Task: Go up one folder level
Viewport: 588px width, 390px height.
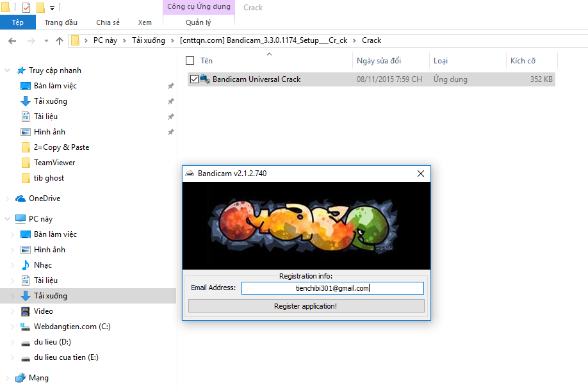Action: [60, 40]
